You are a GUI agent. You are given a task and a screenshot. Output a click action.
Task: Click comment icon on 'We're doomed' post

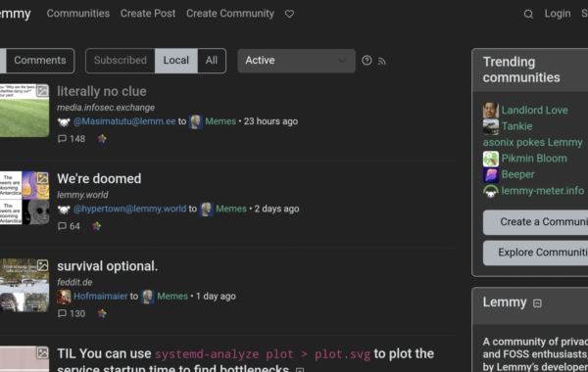point(63,226)
